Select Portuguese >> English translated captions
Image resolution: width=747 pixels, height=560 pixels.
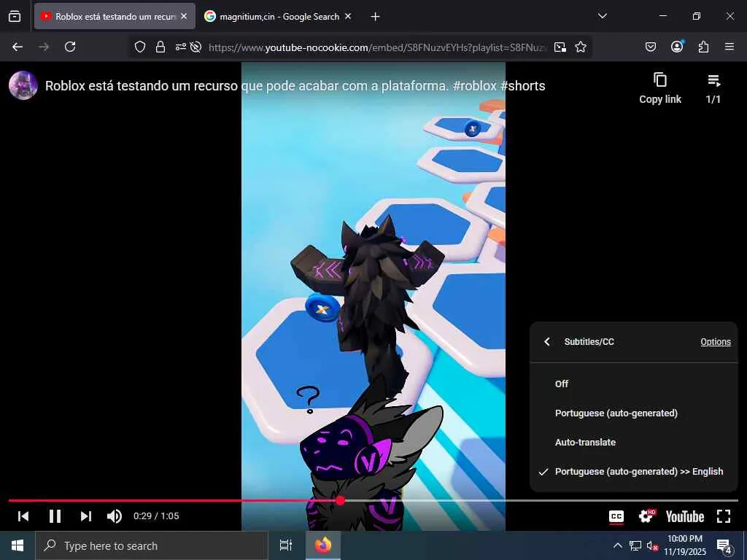pyautogui.click(x=634, y=472)
